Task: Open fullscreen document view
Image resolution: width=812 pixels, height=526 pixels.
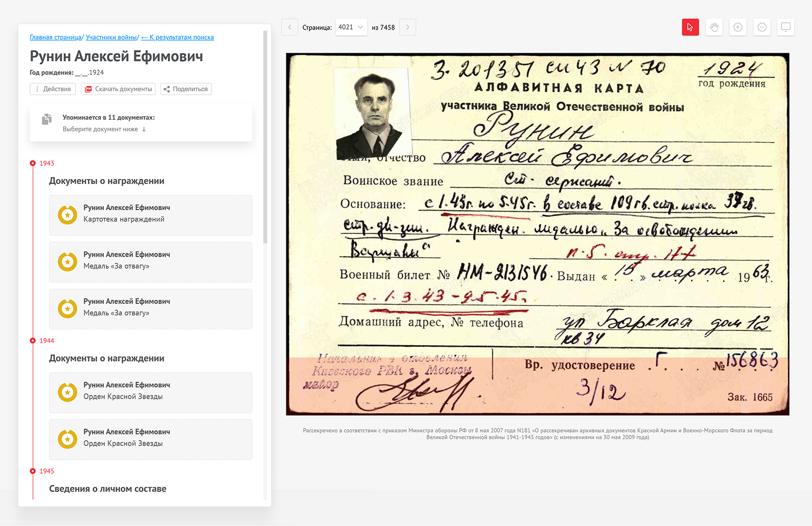Action: pyautogui.click(x=786, y=27)
